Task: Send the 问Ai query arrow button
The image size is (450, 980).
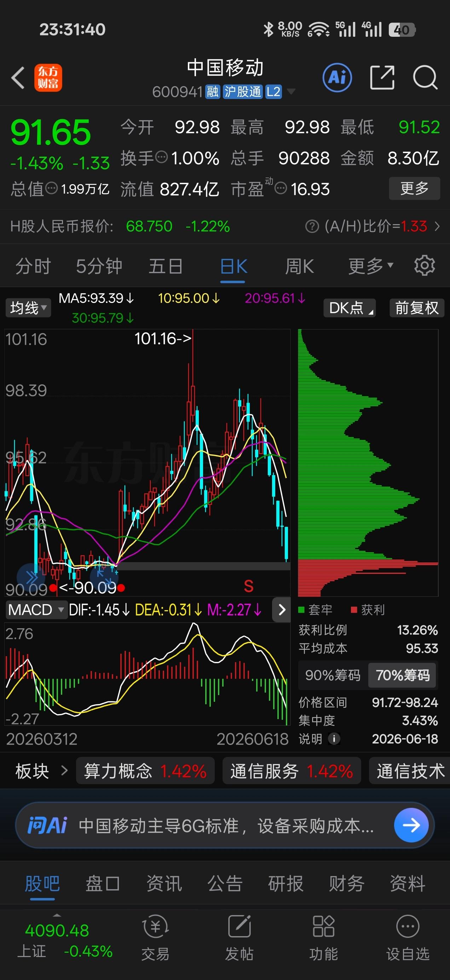Action: 411,825
